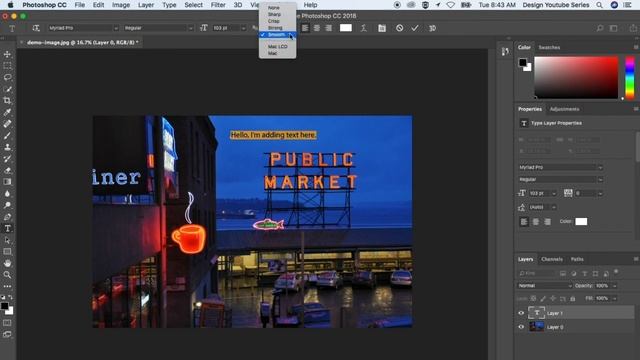Select the Eyedropper tool

point(7,112)
